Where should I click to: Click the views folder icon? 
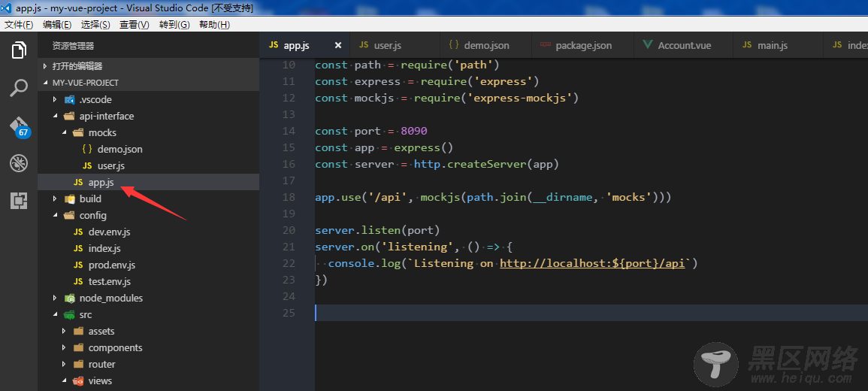[78, 381]
